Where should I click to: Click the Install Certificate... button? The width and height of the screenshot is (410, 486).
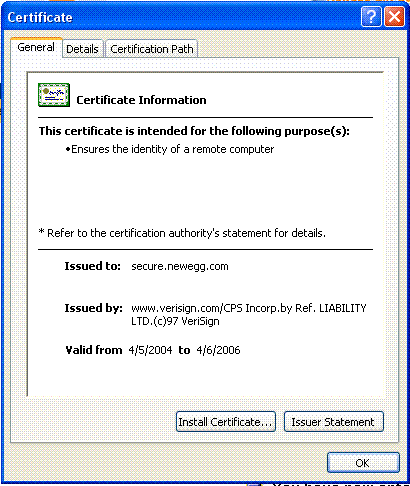click(x=226, y=422)
